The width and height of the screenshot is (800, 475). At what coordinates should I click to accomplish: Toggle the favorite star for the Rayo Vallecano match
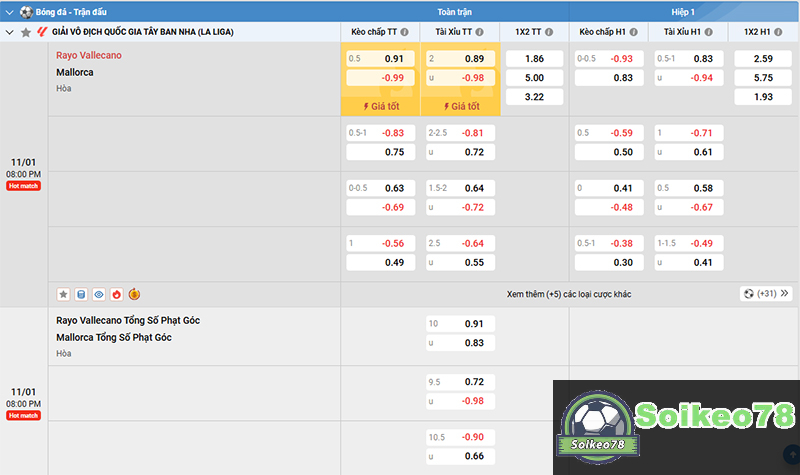pyautogui.click(x=63, y=294)
